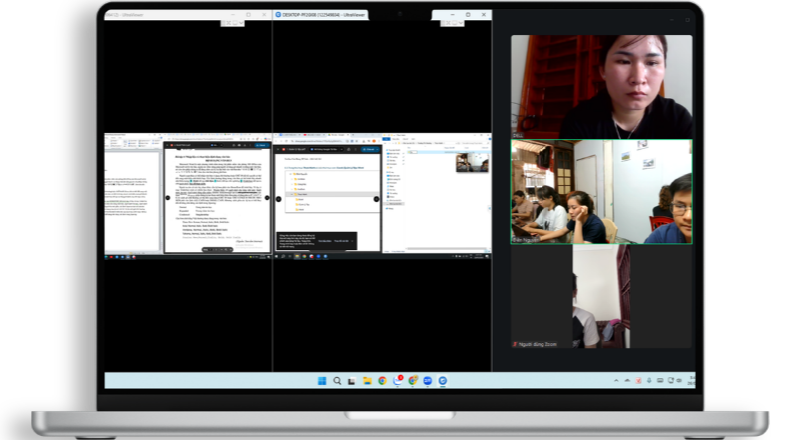This screenshot has width=800, height=440.
Task: Click the right arrow in the folder list viewer
Action: point(378,198)
